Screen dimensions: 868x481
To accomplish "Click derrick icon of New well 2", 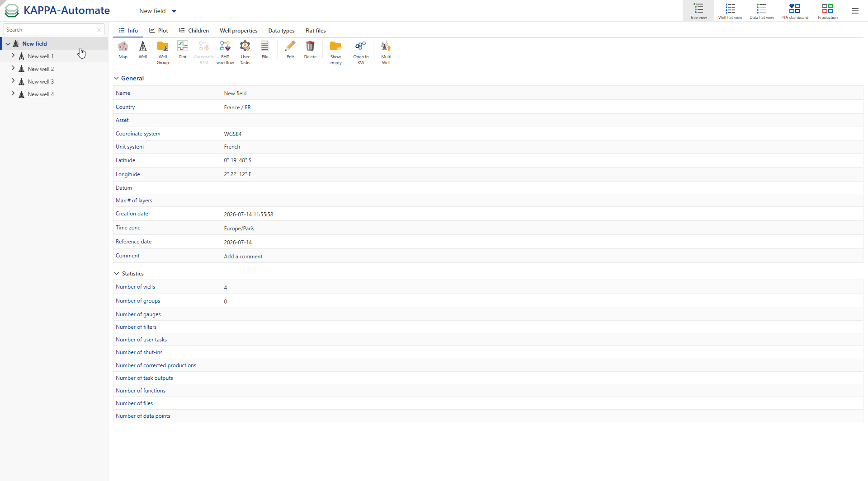I will (21, 69).
